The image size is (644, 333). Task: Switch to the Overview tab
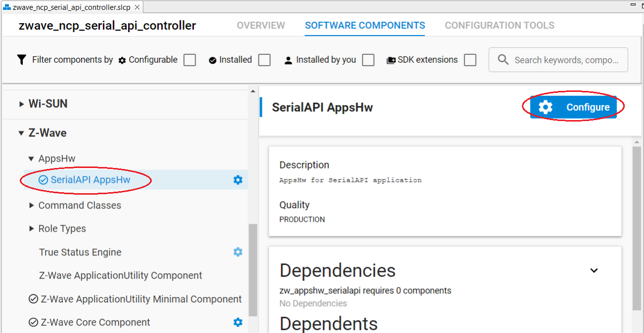click(x=260, y=25)
